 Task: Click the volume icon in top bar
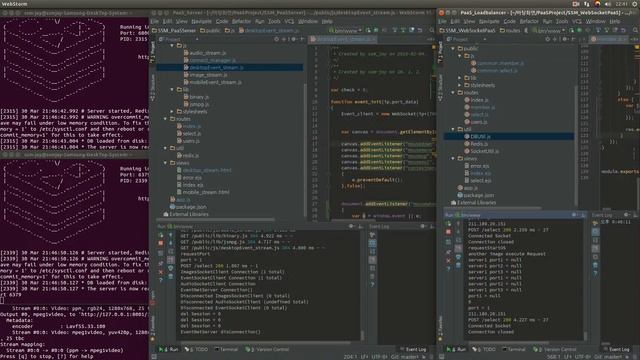tap(607, 4)
